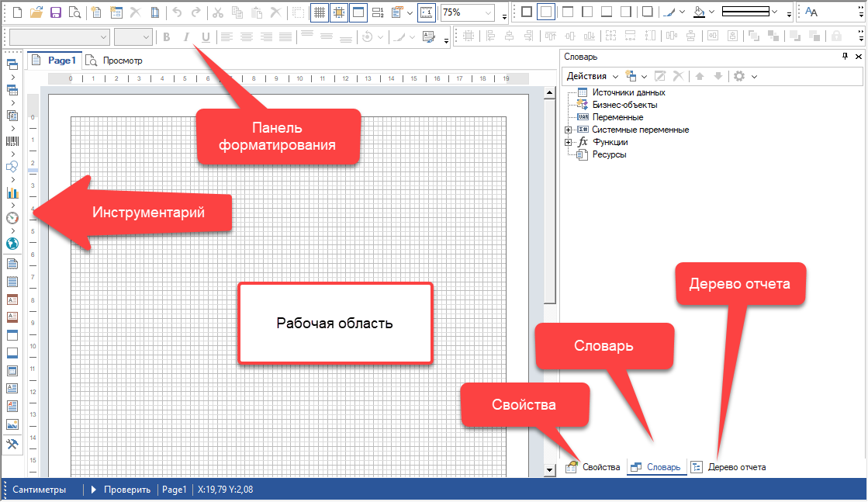Click the play icon beside Проверить

pos(94,490)
